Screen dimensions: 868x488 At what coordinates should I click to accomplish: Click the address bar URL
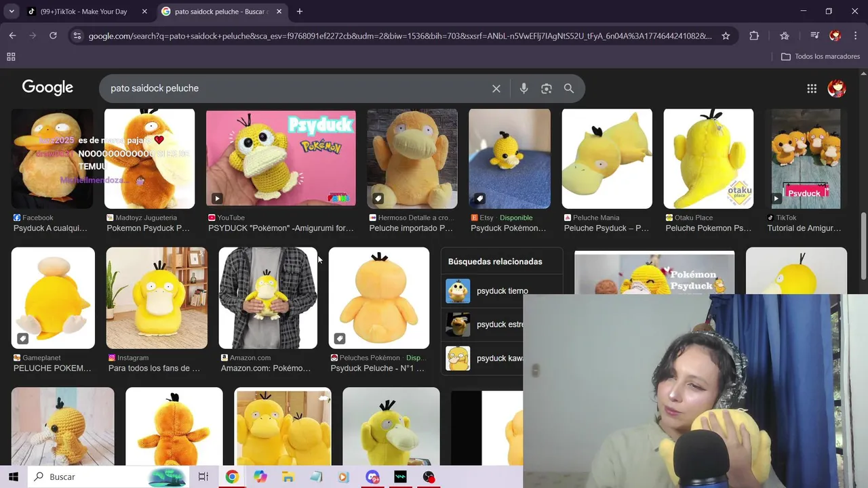pyautogui.click(x=400, y=35)
